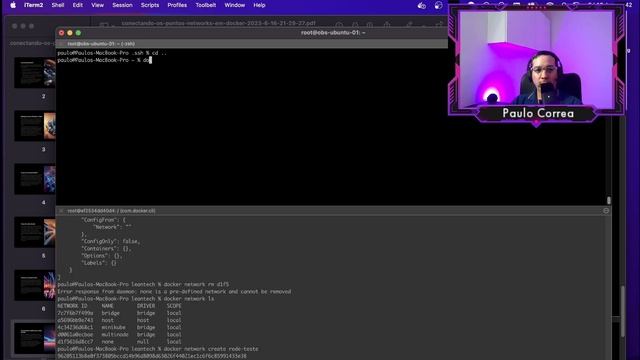
Task: Click the 'host' network row
Action: [x=120, y=320]
